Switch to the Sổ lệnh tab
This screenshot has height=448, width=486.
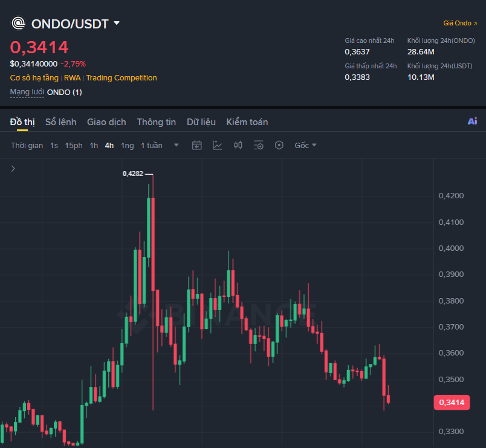[x=60, y=122]
